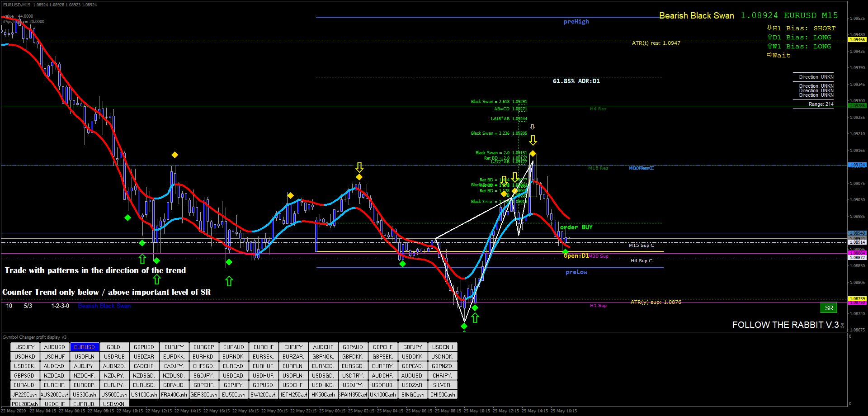Screen dimensions: 868x416
Task: Choose the CHI50Cash index button
Action: pyautogui.click(x=443, y=394)
